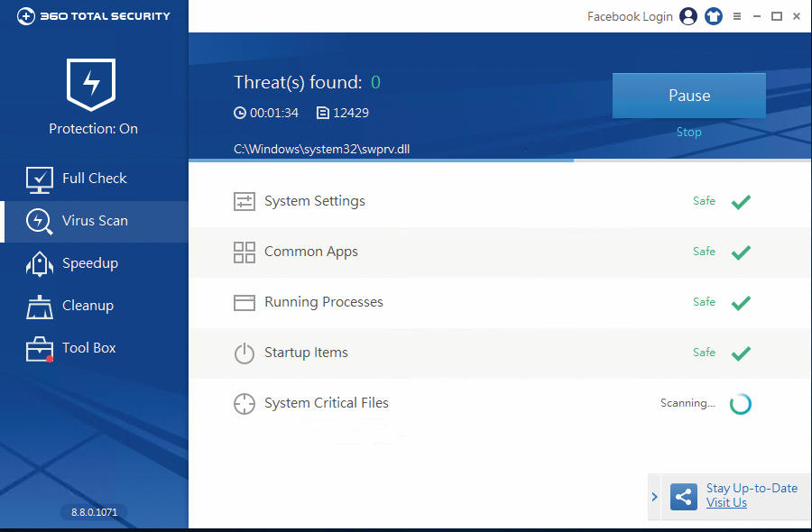This screenshot has width=812, height=532.
Task: Click the scan progress bar
Action: pos(500,161)
